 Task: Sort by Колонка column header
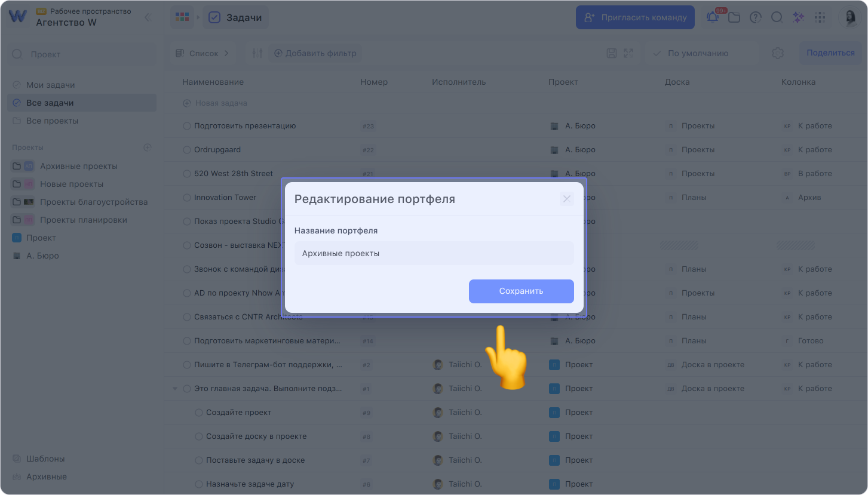[798, 82]
